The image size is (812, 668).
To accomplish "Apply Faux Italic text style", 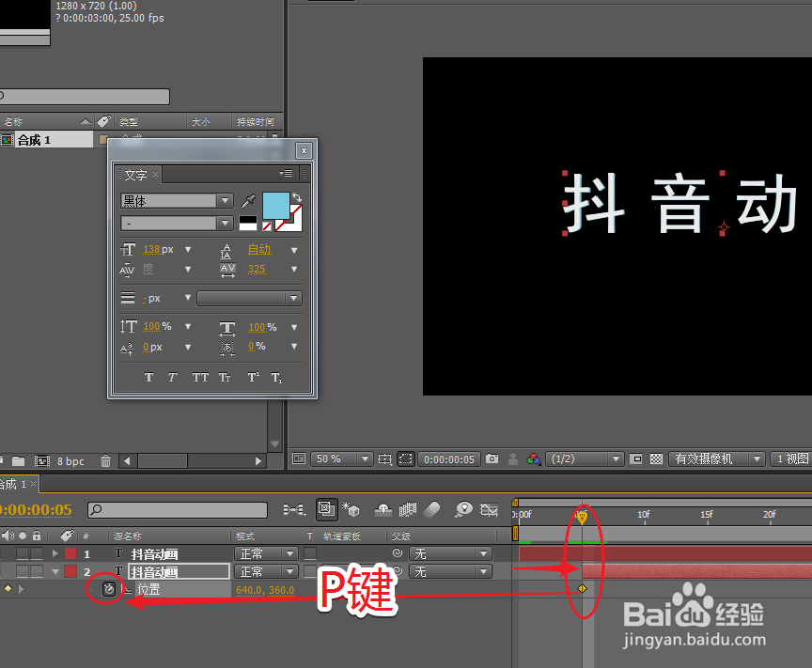I will [172, 377].
